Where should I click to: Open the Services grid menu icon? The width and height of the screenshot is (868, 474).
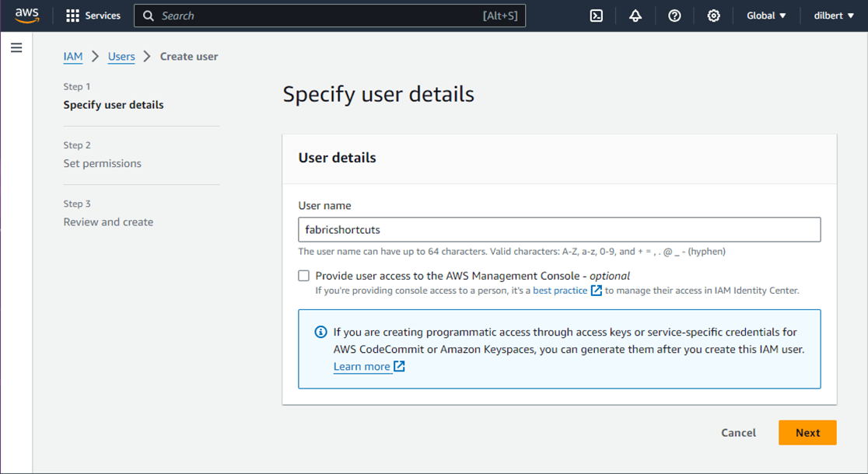pyautogui.click(x=72, y=16)
